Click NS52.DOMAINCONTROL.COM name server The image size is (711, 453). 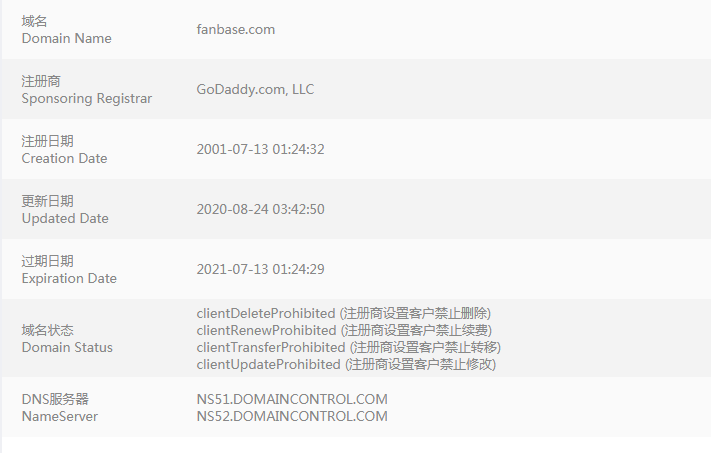click(292, 416)
